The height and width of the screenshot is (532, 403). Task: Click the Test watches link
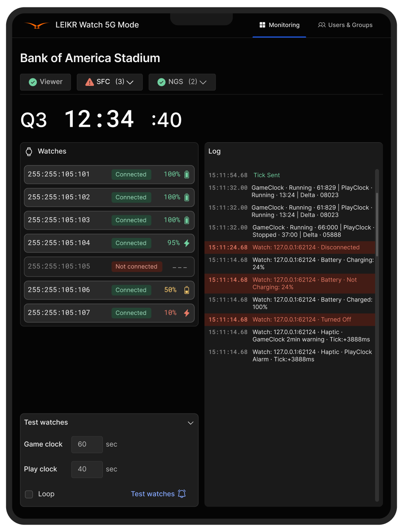pos(153,494)
